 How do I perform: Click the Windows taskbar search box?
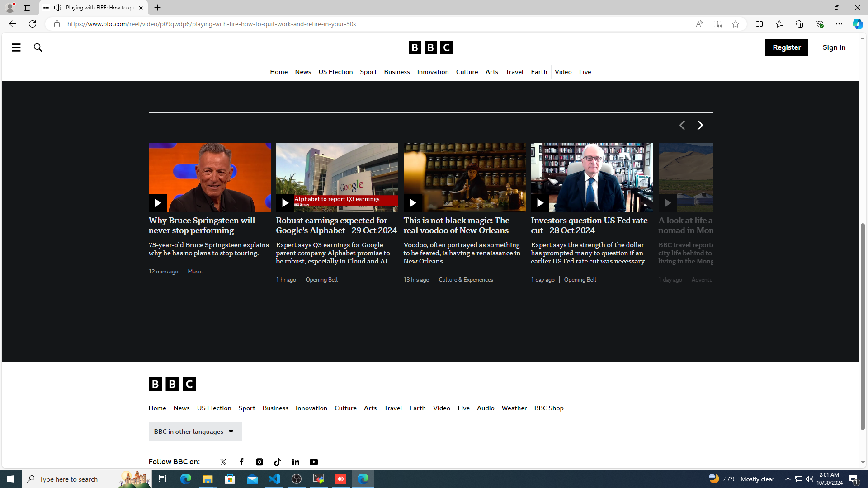point(86,479)
